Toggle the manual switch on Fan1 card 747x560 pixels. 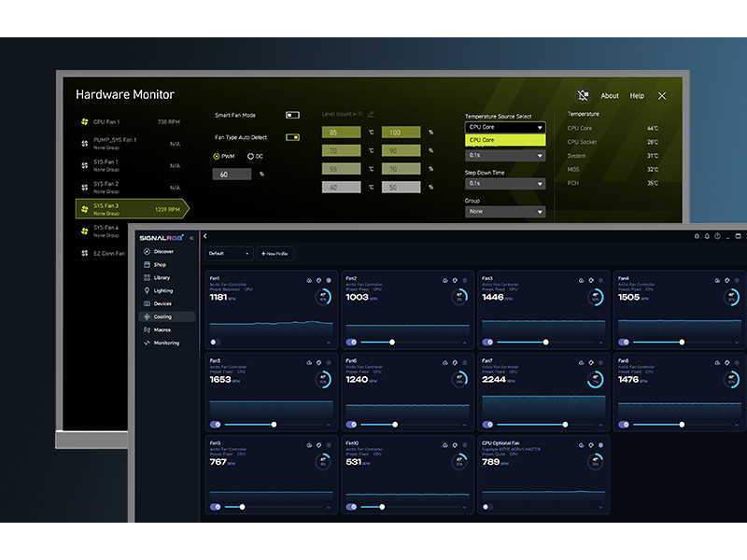215,342
